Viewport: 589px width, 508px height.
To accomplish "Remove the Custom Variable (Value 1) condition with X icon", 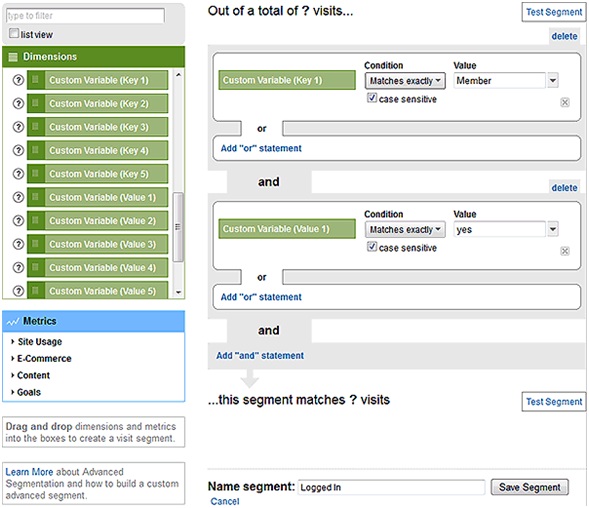I will pos(565,251).
